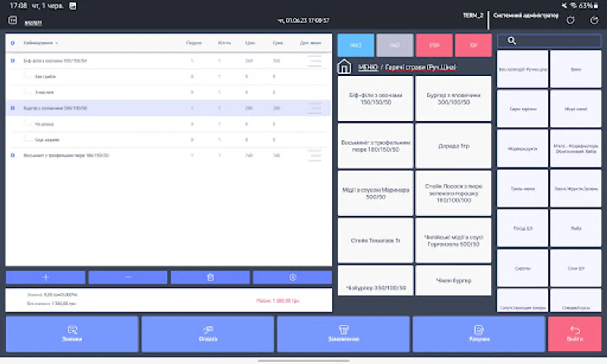The height and width of the screenshot is (364, 607).
Task: Switch to the blue PRICE tab
Action: (x=356, y=45)
